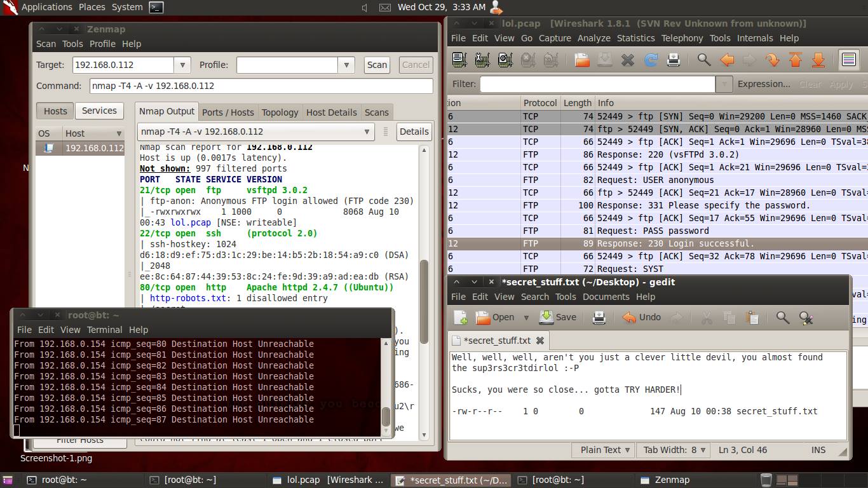Go to first packet in Wireshark

(x=796, y=60)
